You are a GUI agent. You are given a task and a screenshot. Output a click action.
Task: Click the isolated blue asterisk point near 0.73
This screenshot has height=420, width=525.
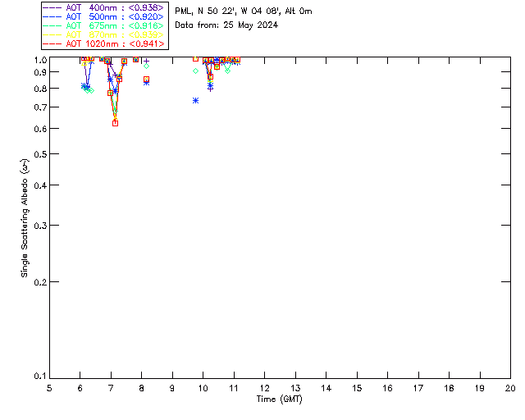tap(195, 100)
